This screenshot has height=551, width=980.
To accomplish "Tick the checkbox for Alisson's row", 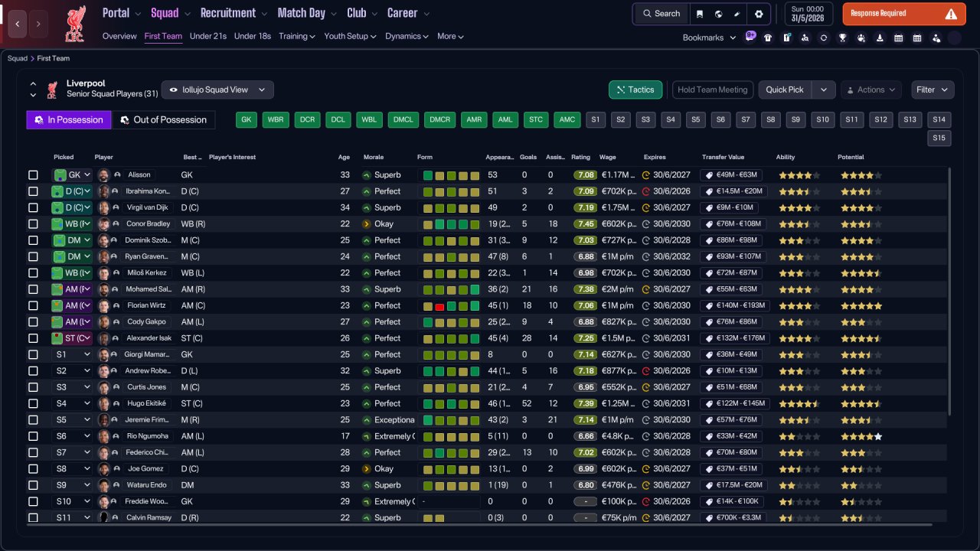I will 33,175.
